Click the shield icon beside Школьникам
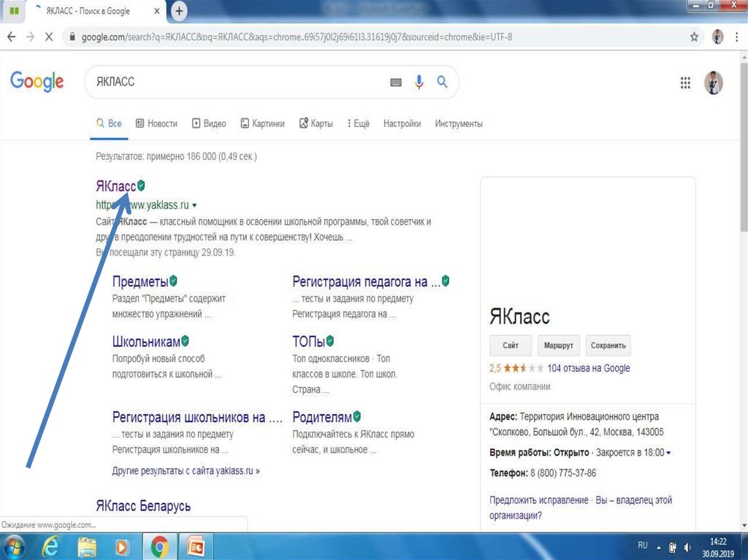748x560 pixels. 185,340
